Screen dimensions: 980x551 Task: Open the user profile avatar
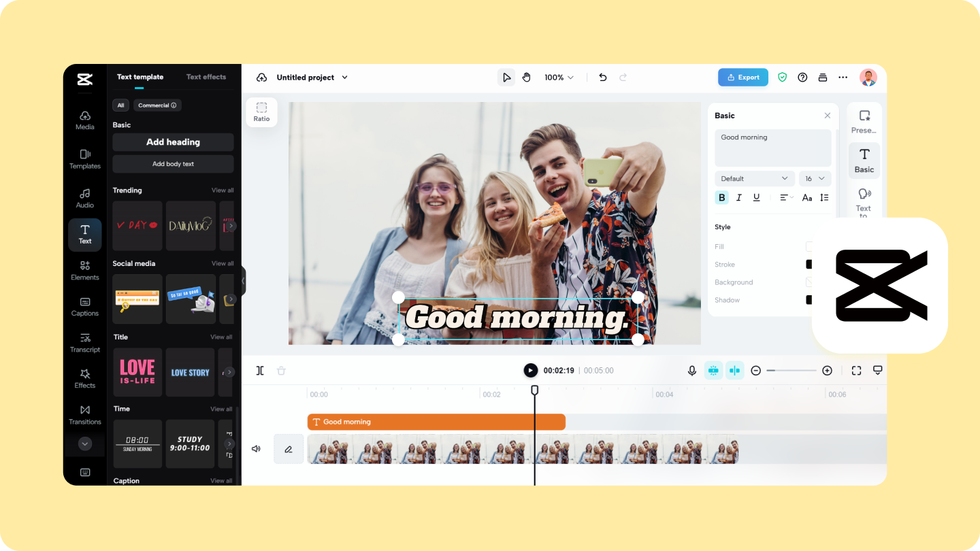click(x=868, y=78)
